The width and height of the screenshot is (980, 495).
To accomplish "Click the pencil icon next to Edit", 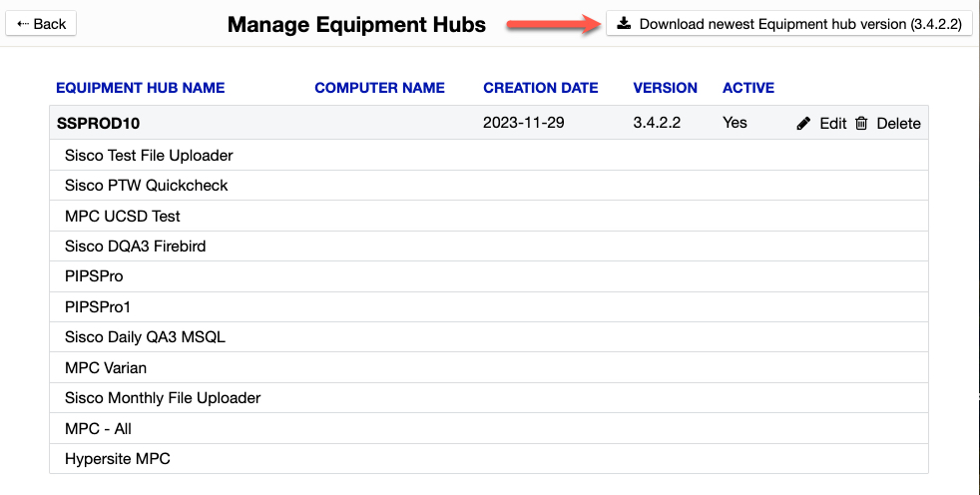I will click(x=803, y=124).
